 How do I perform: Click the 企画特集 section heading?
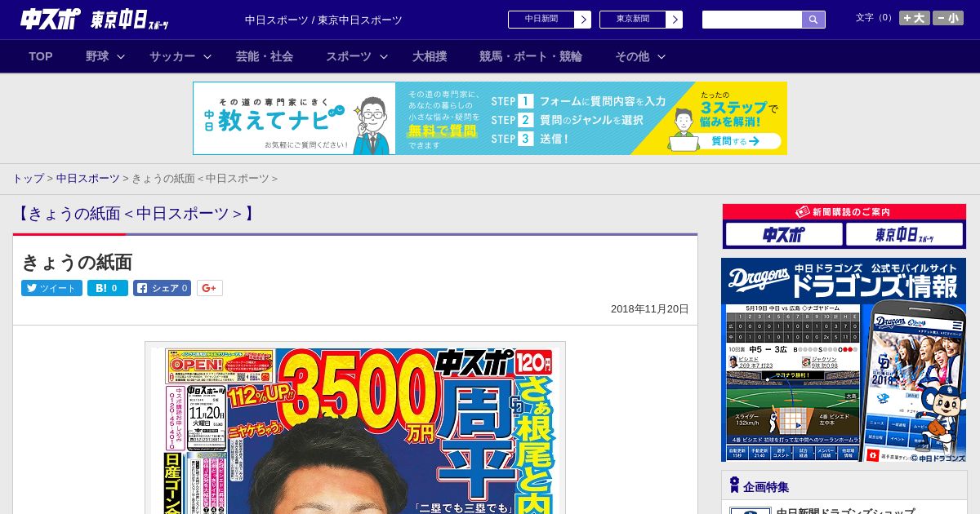click(766, 487)
